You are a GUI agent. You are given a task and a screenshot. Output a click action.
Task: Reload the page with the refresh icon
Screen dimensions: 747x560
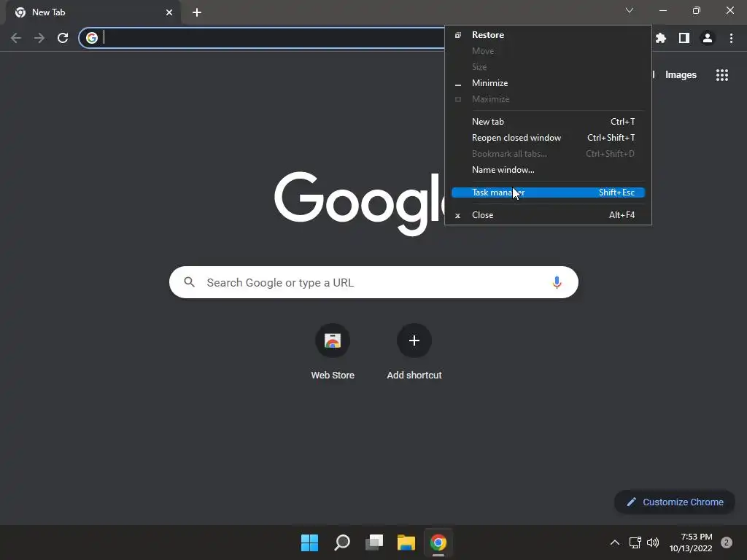(x=63, y=38)
